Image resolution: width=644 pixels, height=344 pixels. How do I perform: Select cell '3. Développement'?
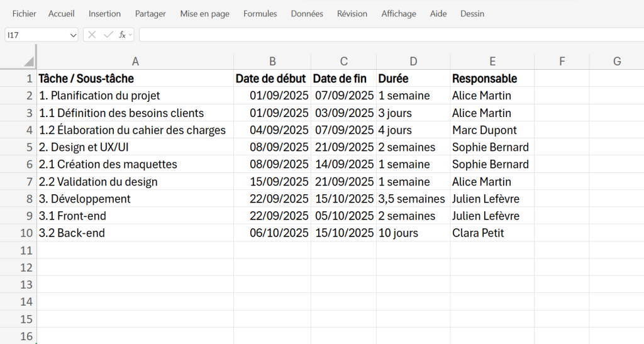[135, 199]
